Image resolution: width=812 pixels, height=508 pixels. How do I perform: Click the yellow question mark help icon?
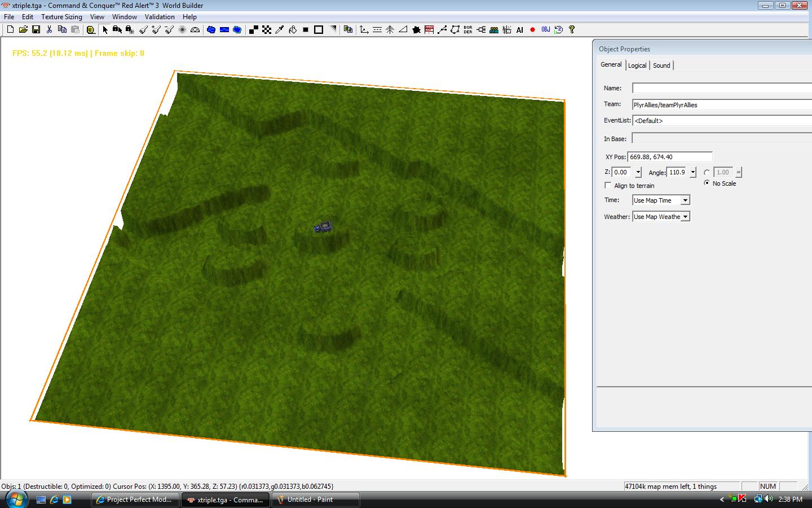572,29
